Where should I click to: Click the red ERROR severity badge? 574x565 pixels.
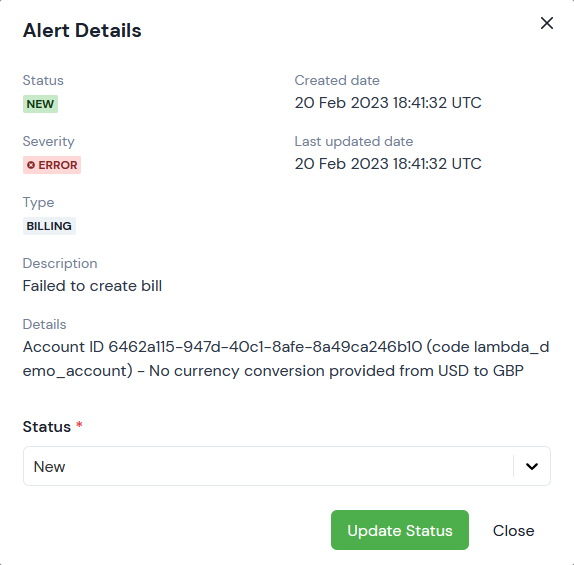click(52, 165)
